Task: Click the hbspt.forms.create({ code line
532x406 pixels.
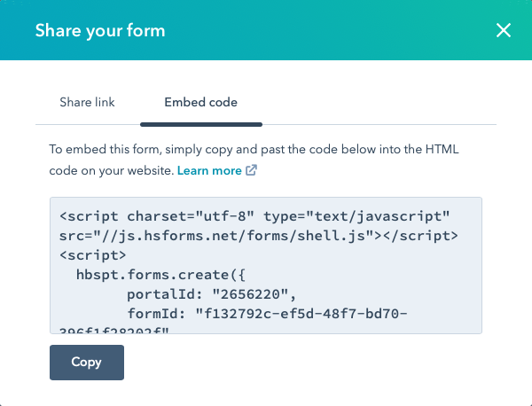Action: pyautogui.click(x=160, y=275)
